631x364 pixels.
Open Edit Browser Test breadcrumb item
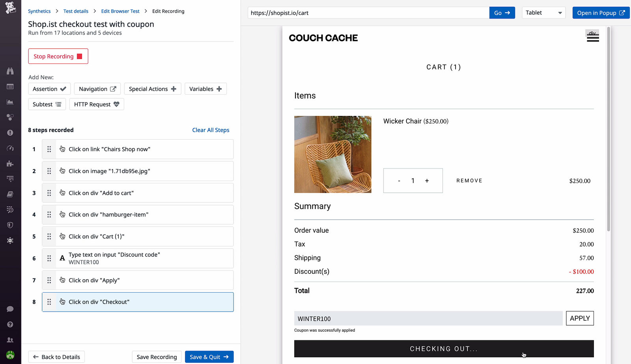pyautogui.click(x=120, y=11)
